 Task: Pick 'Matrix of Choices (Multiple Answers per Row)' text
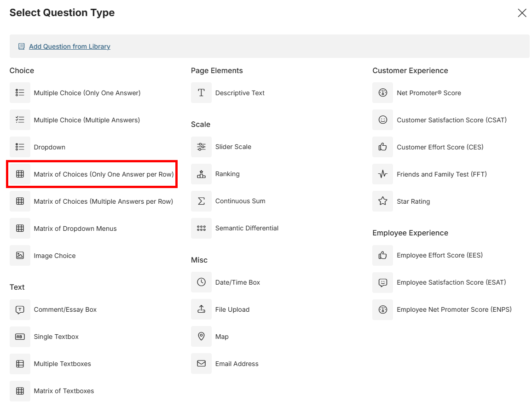coord(104,201)
